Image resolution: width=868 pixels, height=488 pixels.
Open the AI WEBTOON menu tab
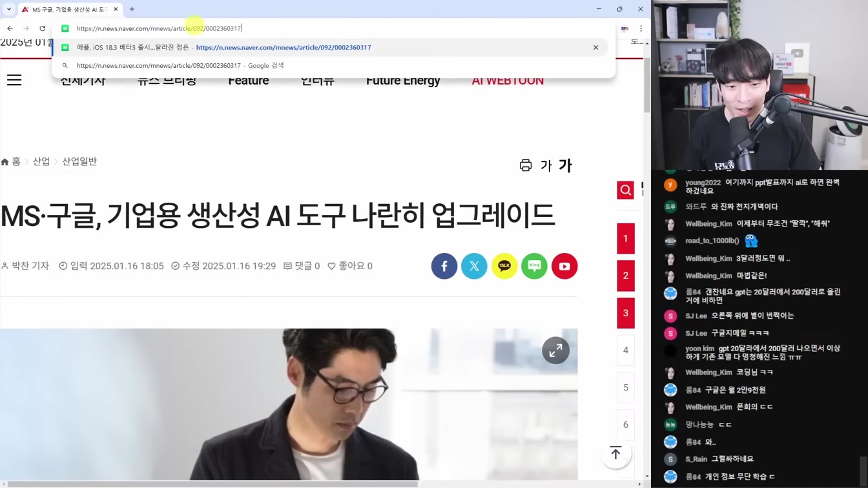(508, 80)
